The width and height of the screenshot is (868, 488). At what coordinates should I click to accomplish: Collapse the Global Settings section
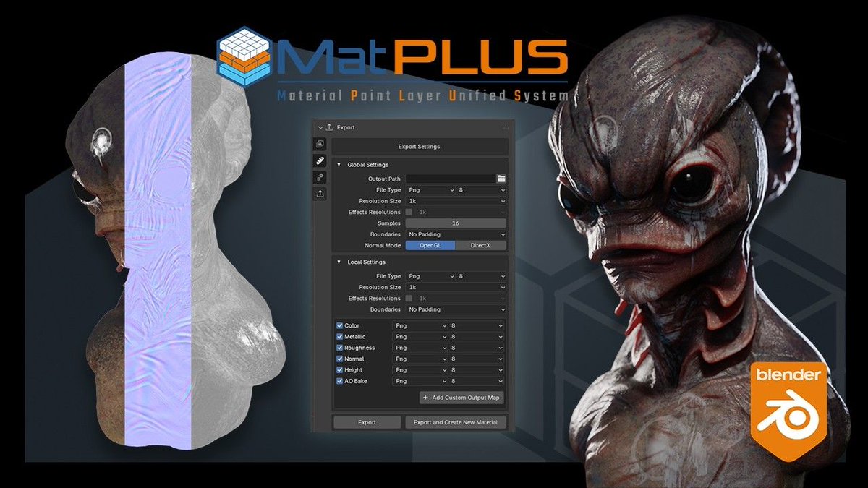[x=339, y=164]
